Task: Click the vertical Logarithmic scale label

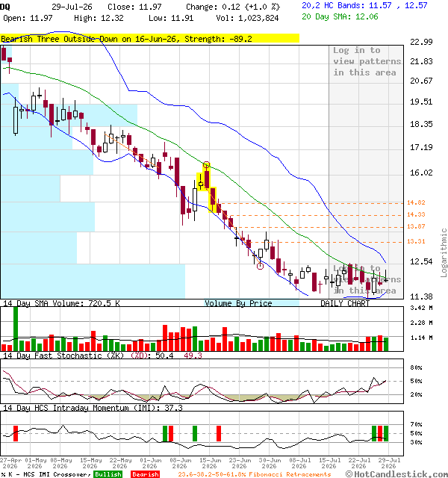Action: [444, 252]
